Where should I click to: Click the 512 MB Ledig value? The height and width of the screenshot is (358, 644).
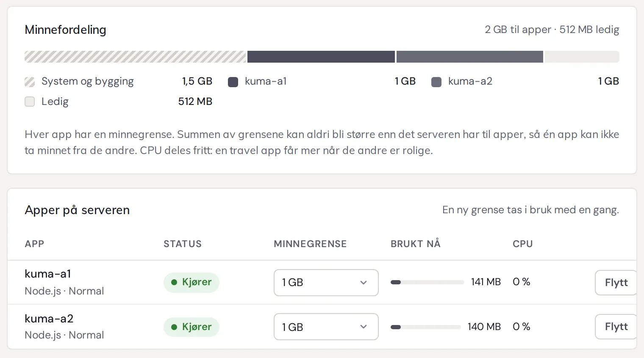pos(195,102)
